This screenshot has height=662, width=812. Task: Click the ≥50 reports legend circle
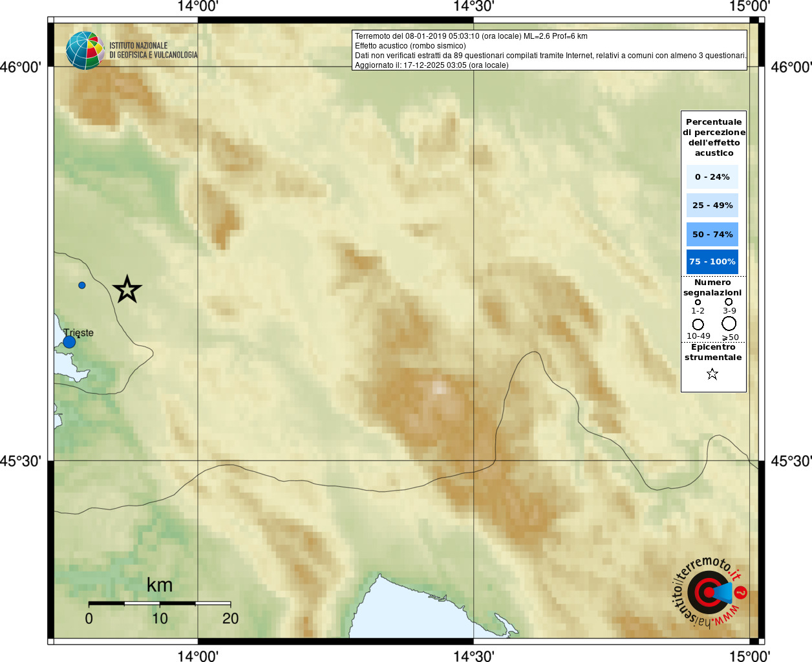pyautogui.click(x=729, y=323)
